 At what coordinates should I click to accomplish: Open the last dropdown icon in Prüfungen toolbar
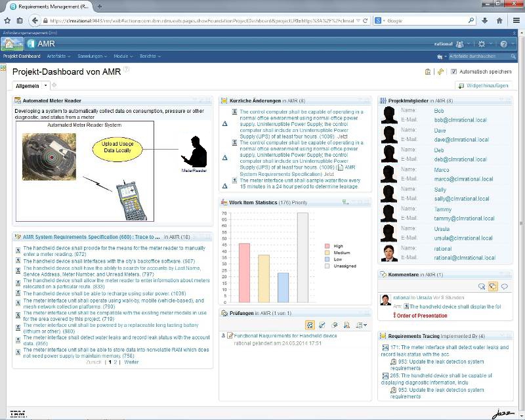pyautogui.click(x=361, y=325)
